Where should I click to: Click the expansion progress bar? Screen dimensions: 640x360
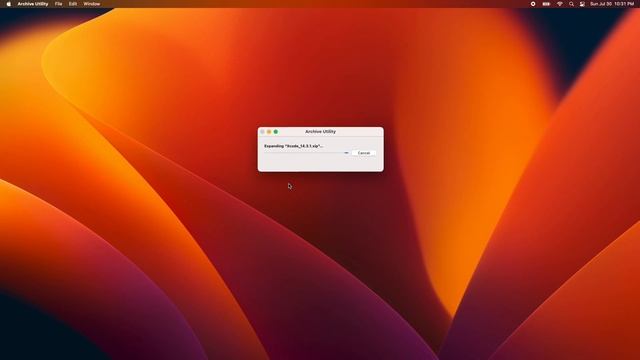[x=306, y=153]
